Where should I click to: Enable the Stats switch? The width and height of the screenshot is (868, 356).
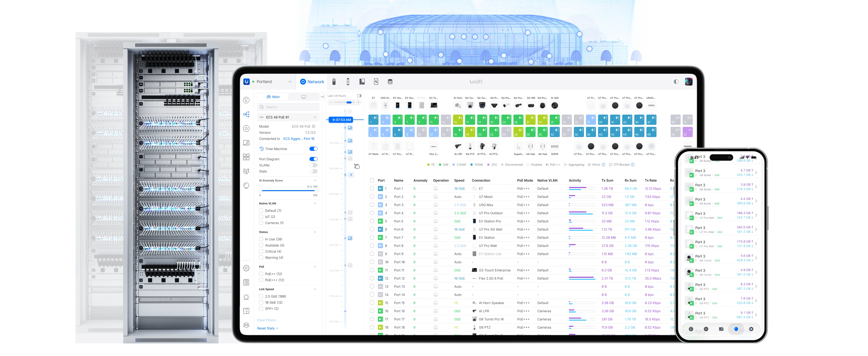[313, 171]
